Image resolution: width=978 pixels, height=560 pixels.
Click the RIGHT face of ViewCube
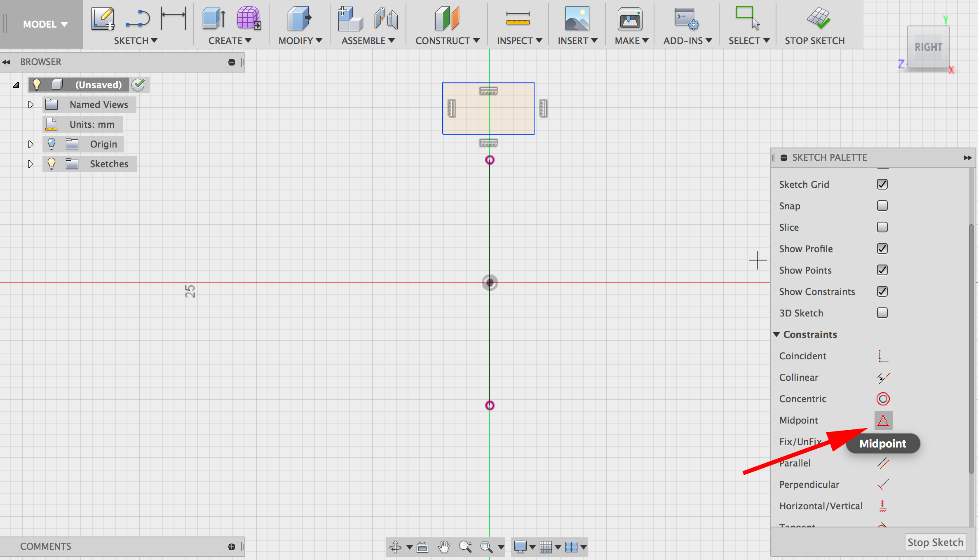click(928, 47)
